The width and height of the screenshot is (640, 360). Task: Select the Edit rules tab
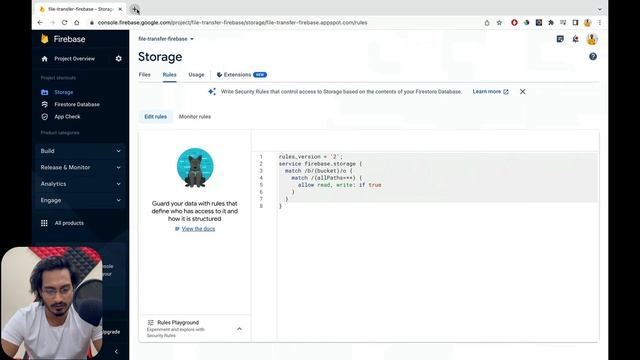tap(156, 117)
